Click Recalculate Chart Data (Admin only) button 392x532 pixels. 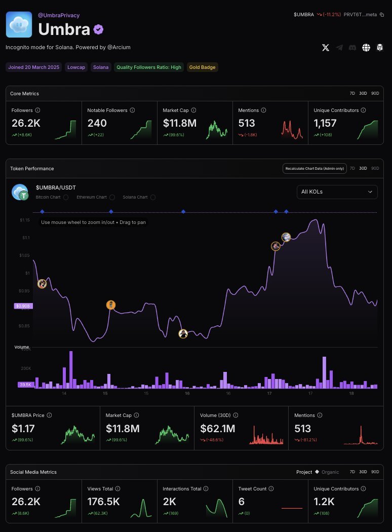click(x=315, y=168)
